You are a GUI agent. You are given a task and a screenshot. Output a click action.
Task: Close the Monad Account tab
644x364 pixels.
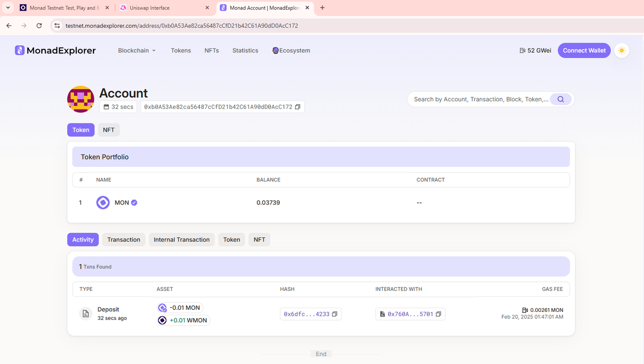tap(307, 8)
